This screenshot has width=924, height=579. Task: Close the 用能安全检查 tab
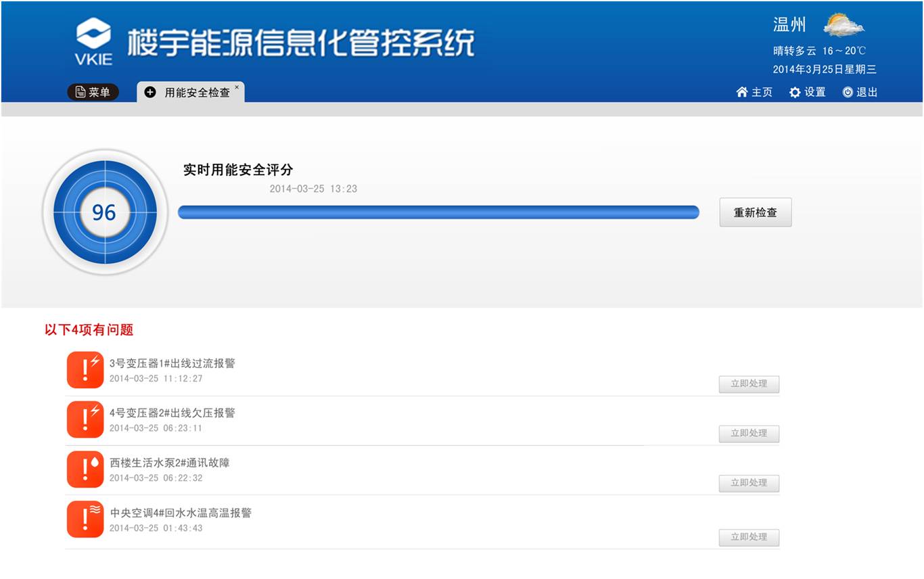[x=237, y=87]
